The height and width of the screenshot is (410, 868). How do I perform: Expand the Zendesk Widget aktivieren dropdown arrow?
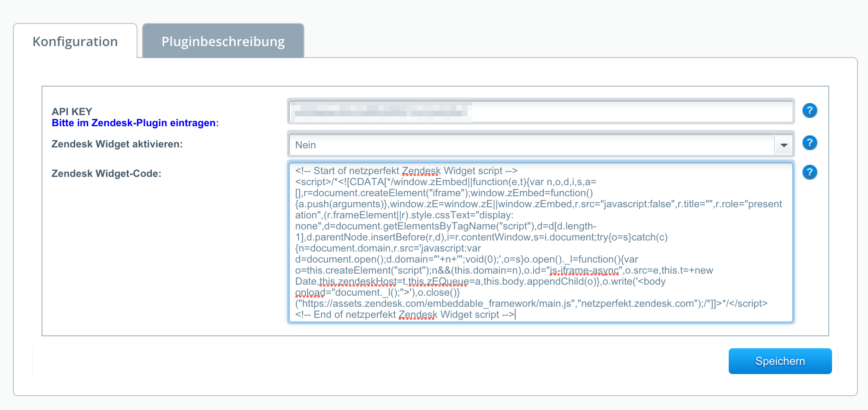[x=784, y=145]
